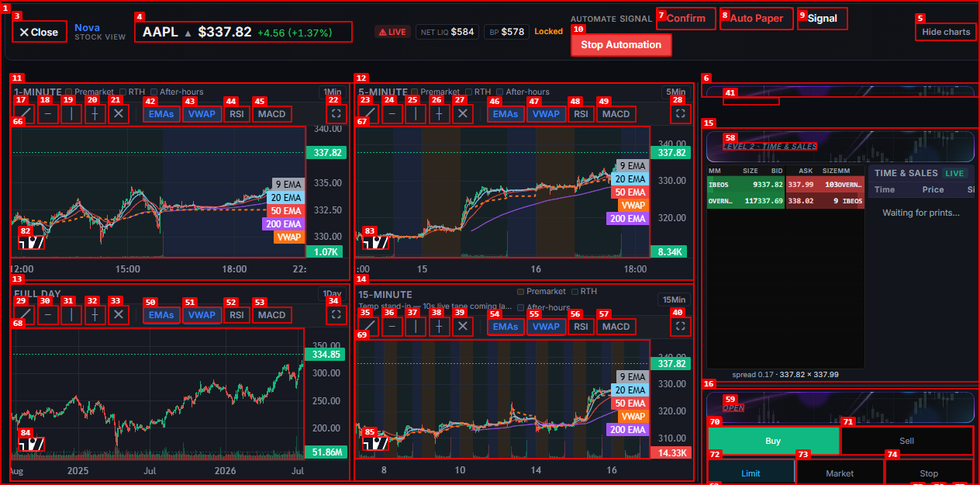Enable MACD indicator on 1-Minute chart
The width and height of the screenshot is (980, 485).
click(x=272, y=114)
